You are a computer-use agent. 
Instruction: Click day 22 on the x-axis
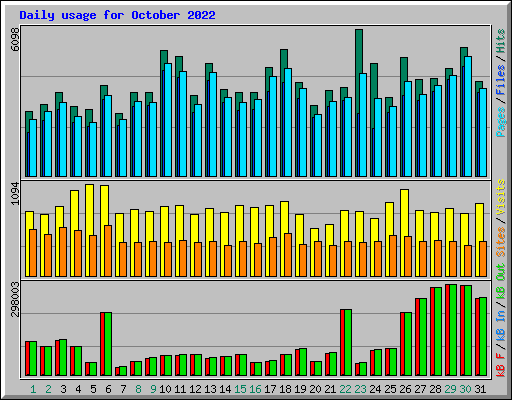pos(345,389)
